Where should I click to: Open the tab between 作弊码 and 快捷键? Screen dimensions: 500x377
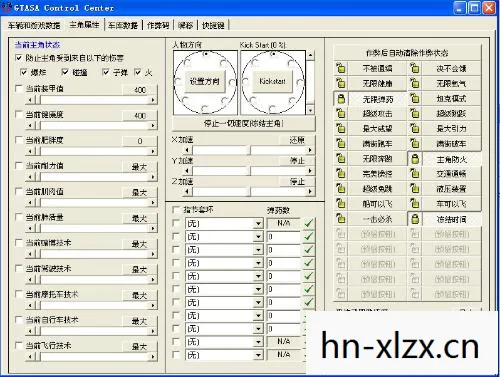(x=185, y=25)
